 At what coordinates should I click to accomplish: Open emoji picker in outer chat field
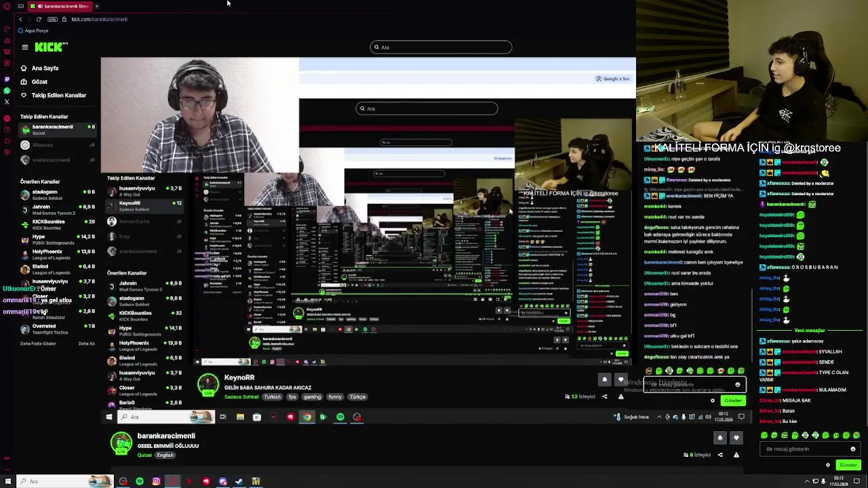tap(853, 449)
